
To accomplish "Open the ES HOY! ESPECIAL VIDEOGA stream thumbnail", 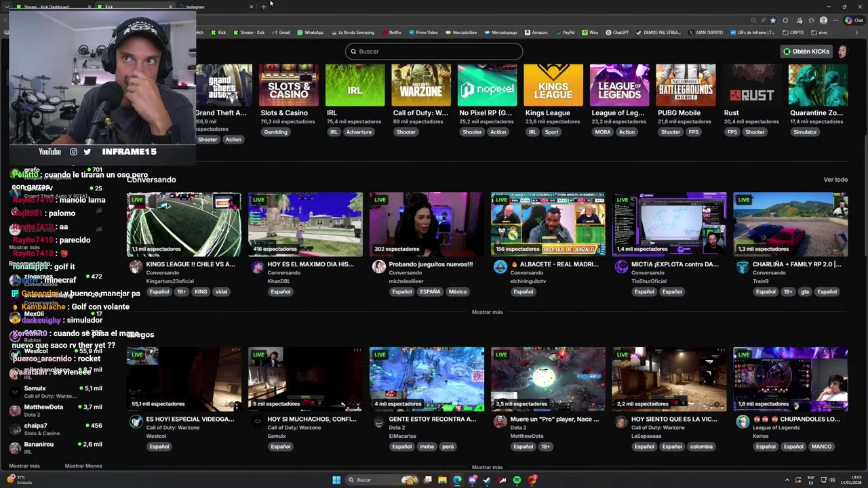I will (x=184, y=379).
